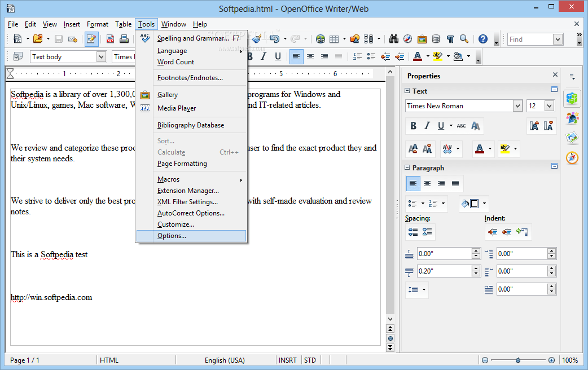Toggle Nonprinting Characters pilcrow icon
588x370 pixels.
pyautogui.click(x=450, y=39)
